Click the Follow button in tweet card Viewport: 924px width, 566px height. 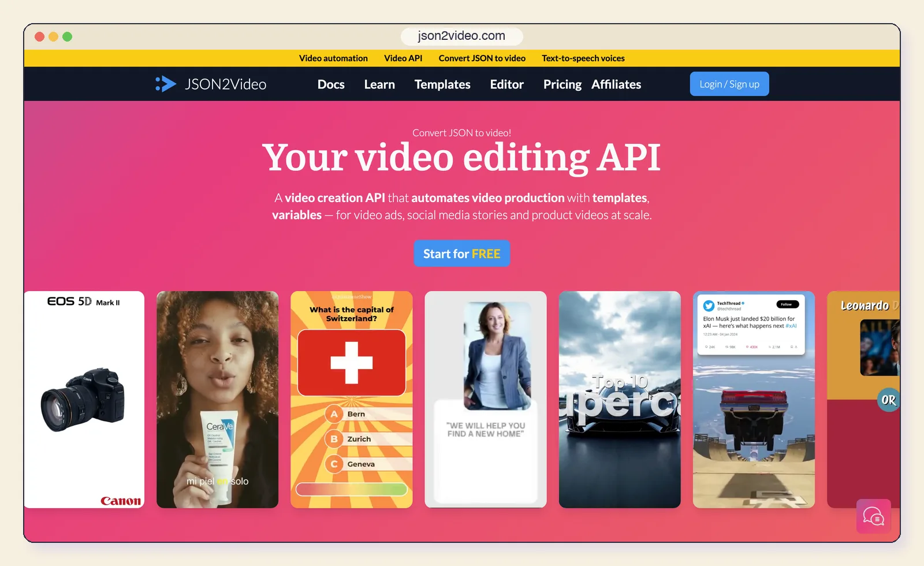point(787,304)
